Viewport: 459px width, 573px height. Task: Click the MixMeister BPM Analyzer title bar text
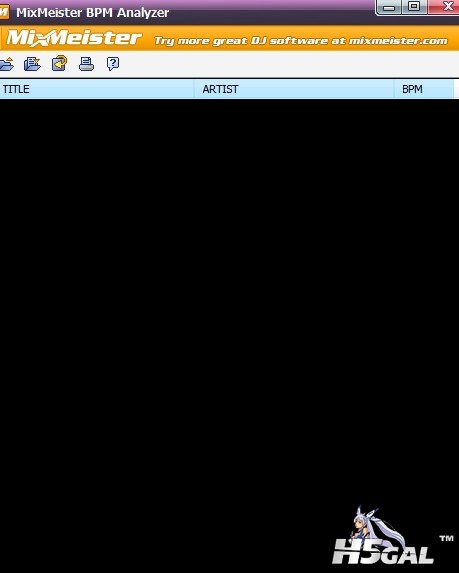point(92,12)
